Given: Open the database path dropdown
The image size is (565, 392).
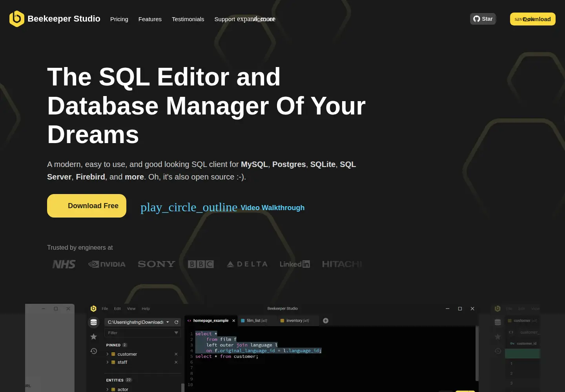Looking at the screenshot, I should pyautogui.click(x=138, y=322).
